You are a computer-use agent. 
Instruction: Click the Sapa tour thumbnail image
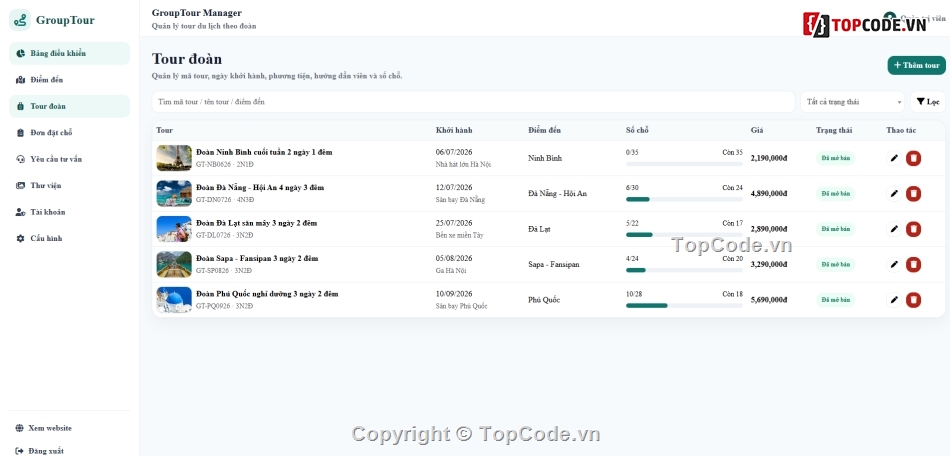coord(174,265)
